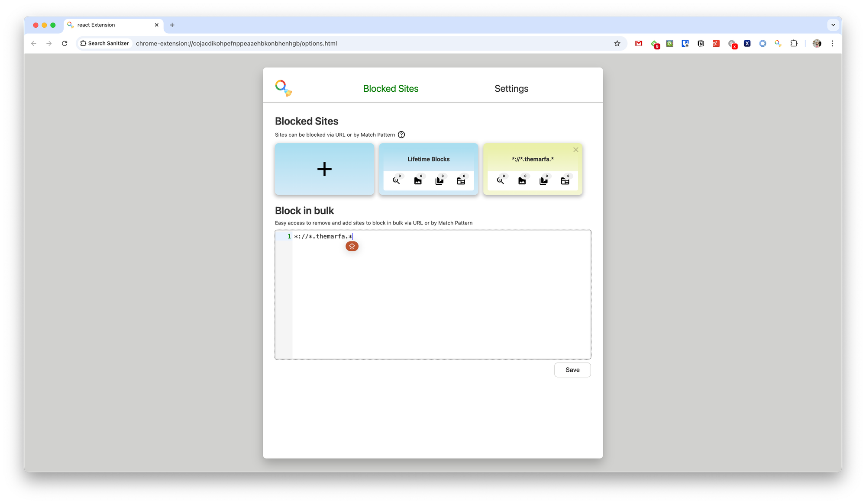This screenshot has height=504, width=866.
Task: Click the Save button
Action: (x=572, y=370)
